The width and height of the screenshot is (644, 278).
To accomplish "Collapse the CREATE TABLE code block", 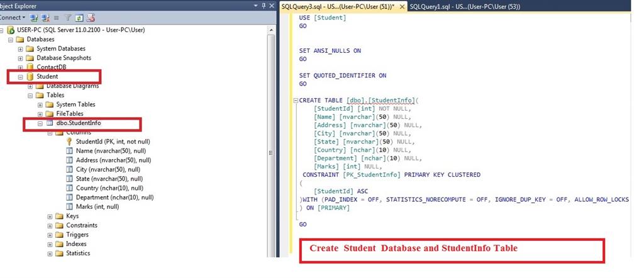I will coord(296,101).
